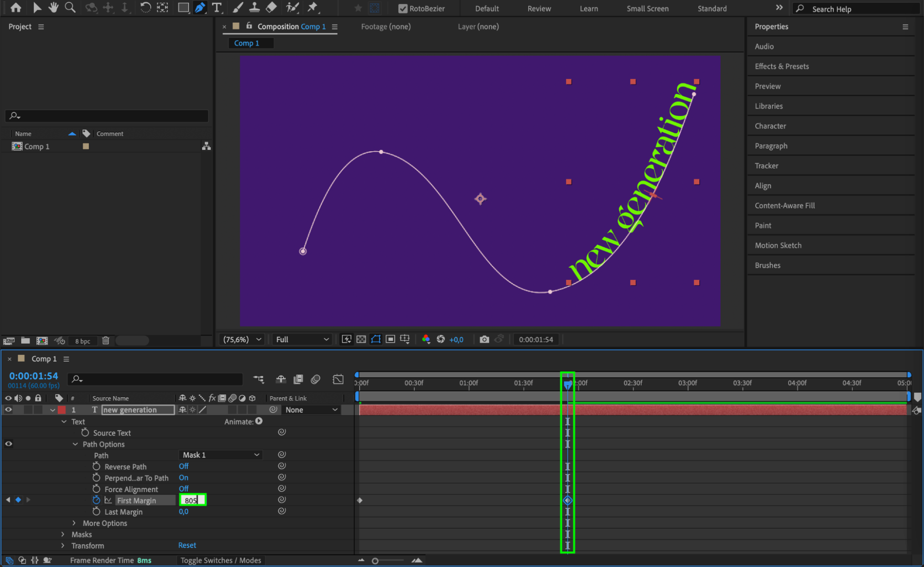Toggle the transparency grid icon
This screenshot has height=567, width=924.
click(361, 339)
